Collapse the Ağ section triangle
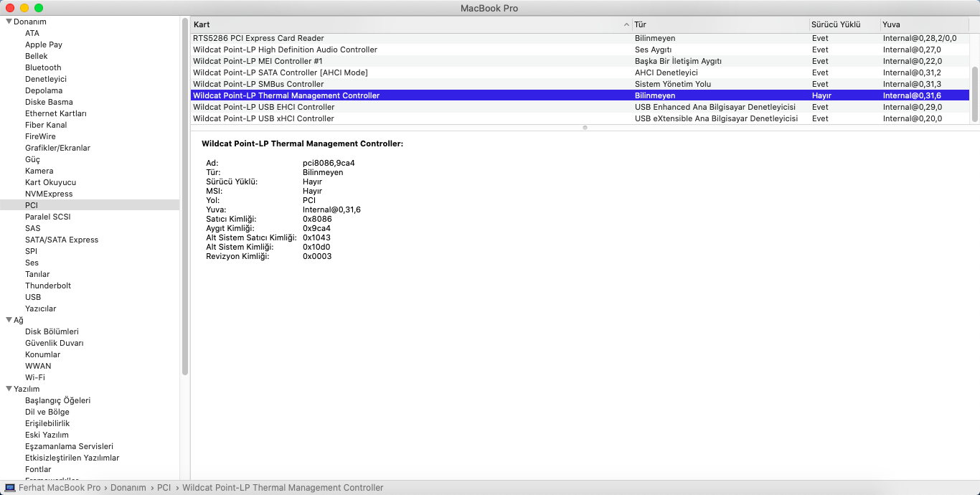The image size is (980, 495). 9,320
